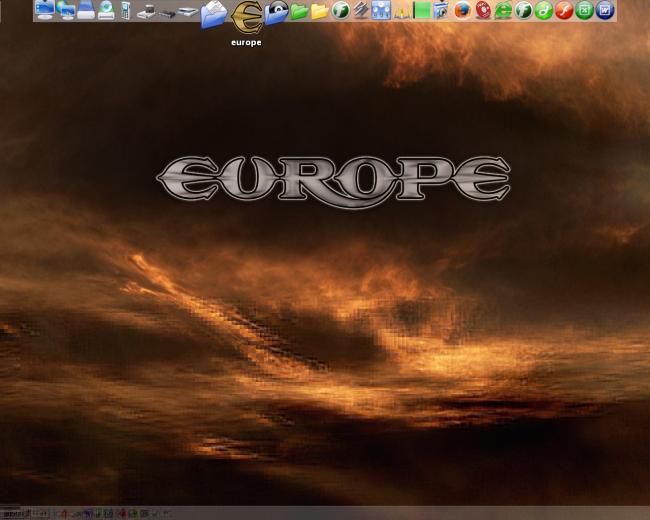
Task: Click the red disc icon
Action: tap(483, 10)
